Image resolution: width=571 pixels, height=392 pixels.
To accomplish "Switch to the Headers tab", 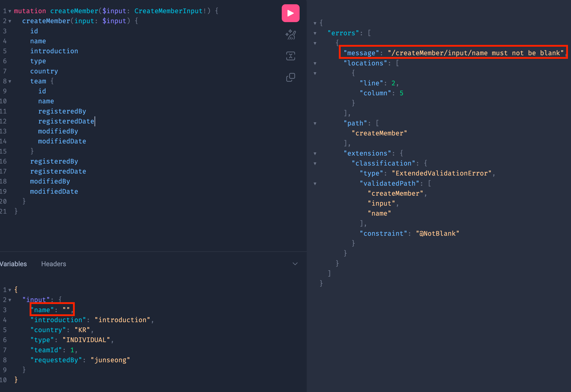I will (54, 264).
